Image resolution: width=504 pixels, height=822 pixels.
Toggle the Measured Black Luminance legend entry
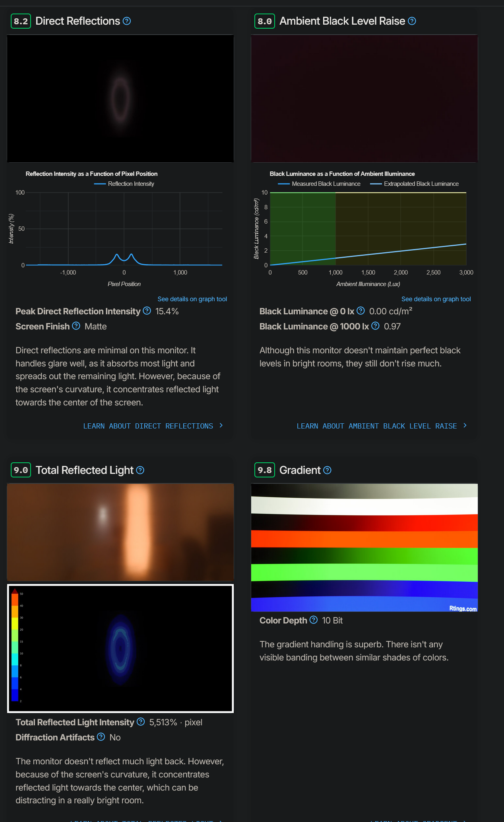319,184
